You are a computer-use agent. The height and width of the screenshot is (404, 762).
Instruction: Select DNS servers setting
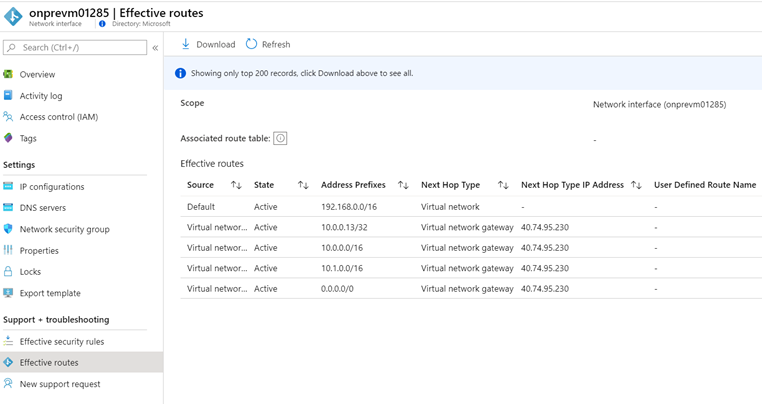click(x=43, y=208)
